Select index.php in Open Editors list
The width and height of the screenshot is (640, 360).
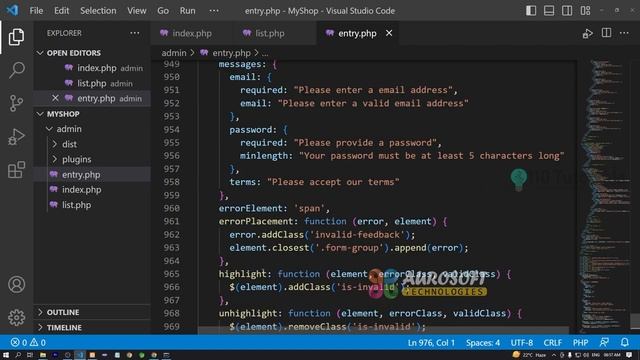(x=92, y=68)
